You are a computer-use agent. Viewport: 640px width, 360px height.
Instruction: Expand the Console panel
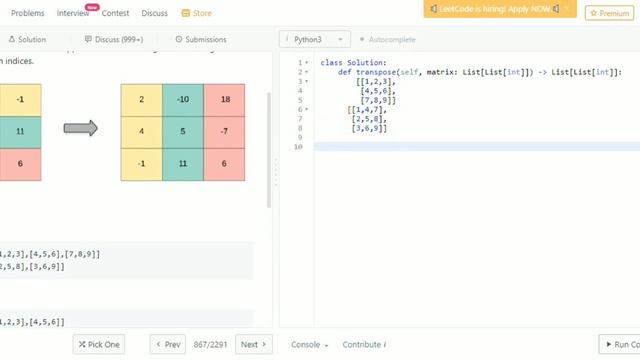[x=309, y=344]
